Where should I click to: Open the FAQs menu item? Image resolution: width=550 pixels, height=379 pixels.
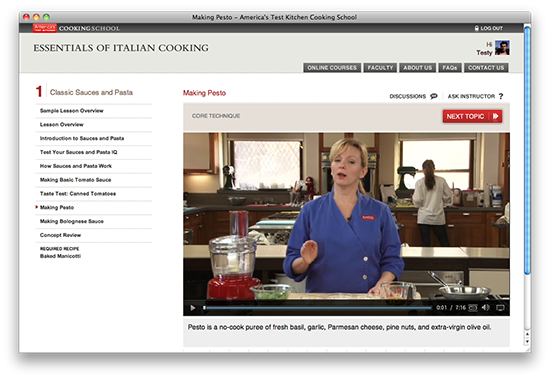(x=449, y=68)
